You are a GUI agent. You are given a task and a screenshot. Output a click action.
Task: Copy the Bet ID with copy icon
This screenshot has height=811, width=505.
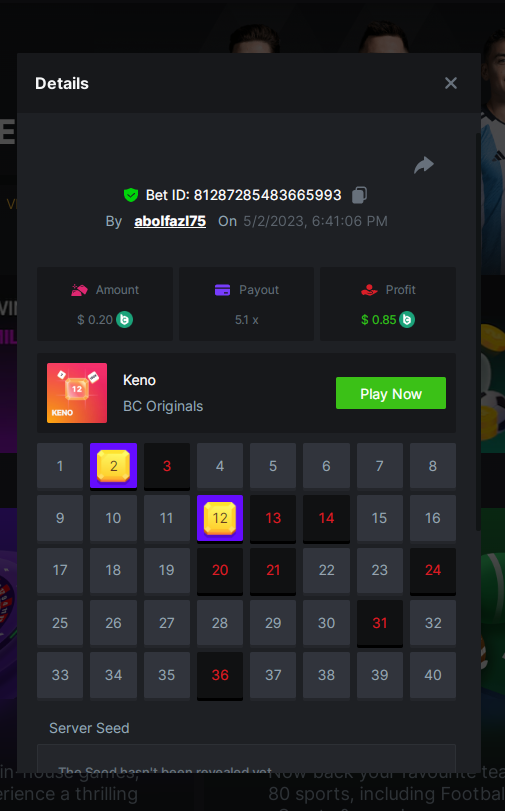point(360,195)
